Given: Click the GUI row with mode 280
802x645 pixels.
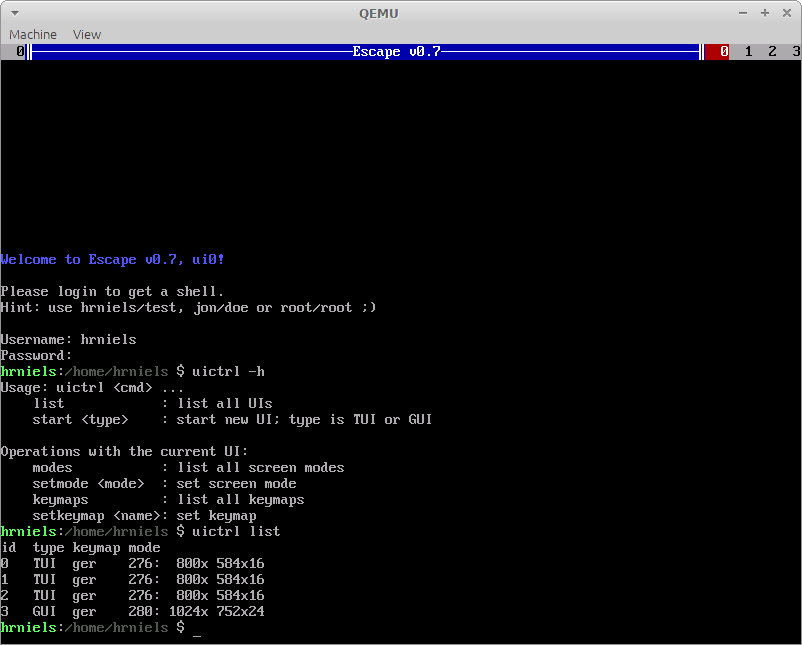Looking at the screenshot, I should coord(132,612).
